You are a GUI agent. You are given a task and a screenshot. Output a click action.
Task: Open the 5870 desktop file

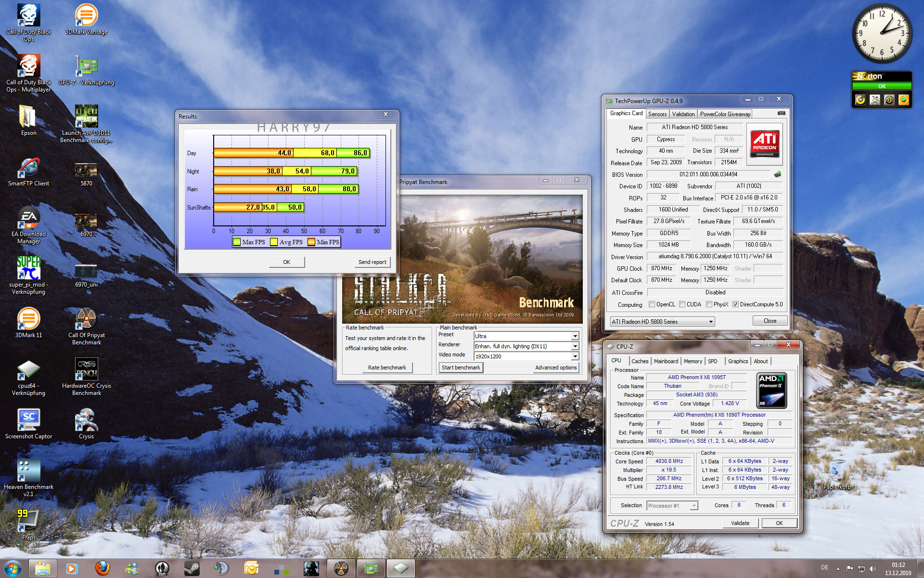click(87, 174)
